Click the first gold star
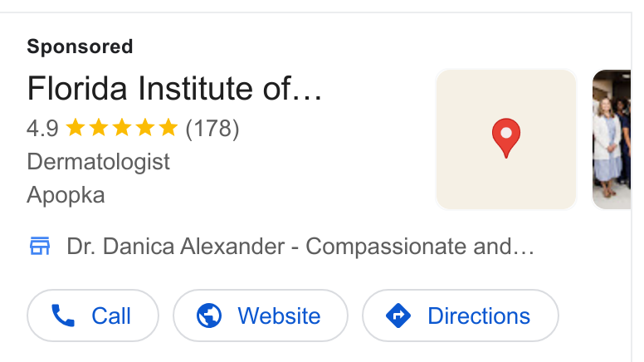The width and height of the screenshot is (644, 362). pos(76,127)
